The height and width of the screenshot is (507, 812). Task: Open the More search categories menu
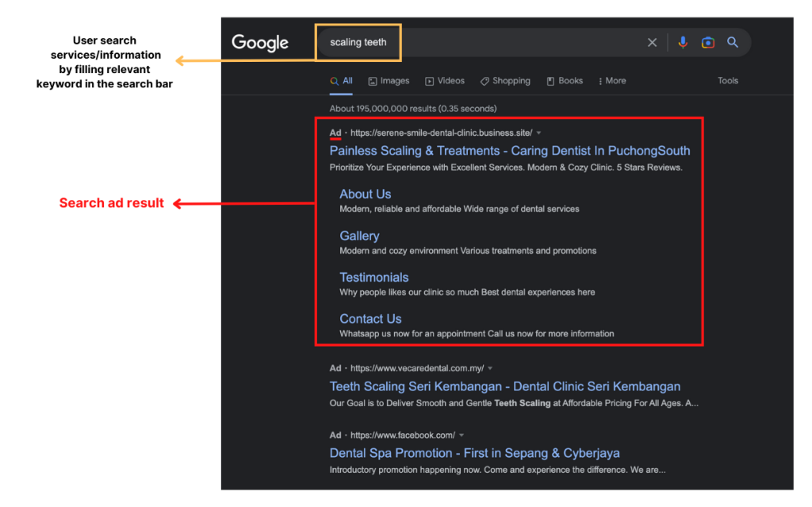(x=612, y=81)
